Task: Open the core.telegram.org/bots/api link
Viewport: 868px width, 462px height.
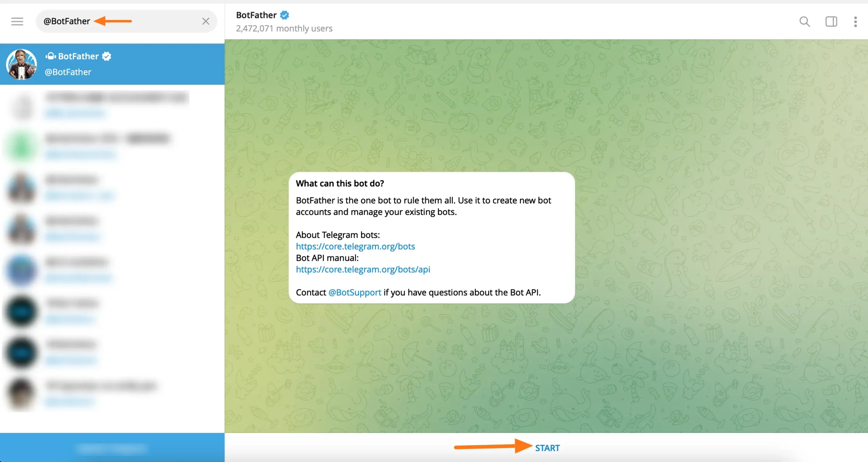Action: pyautogui.click(x=363, y=269)
